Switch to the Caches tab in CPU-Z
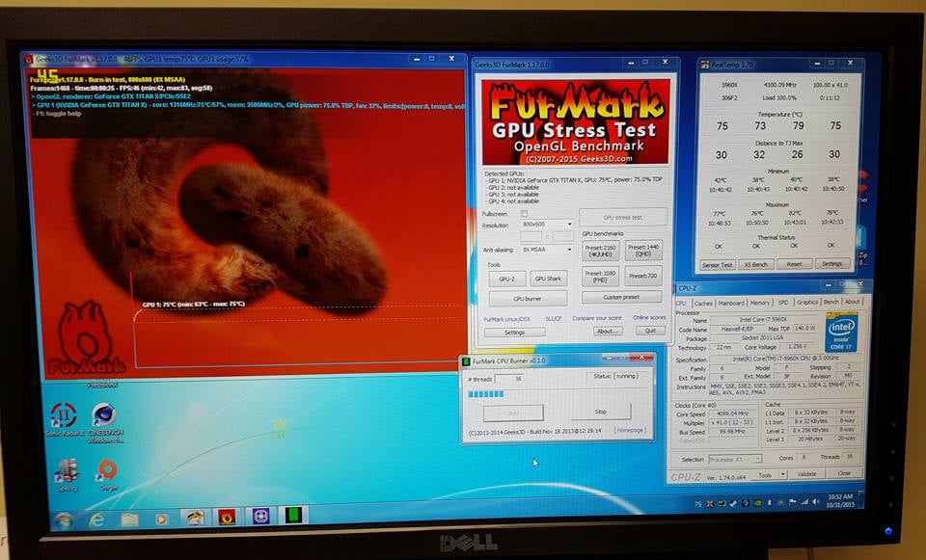 click(703, 303)
